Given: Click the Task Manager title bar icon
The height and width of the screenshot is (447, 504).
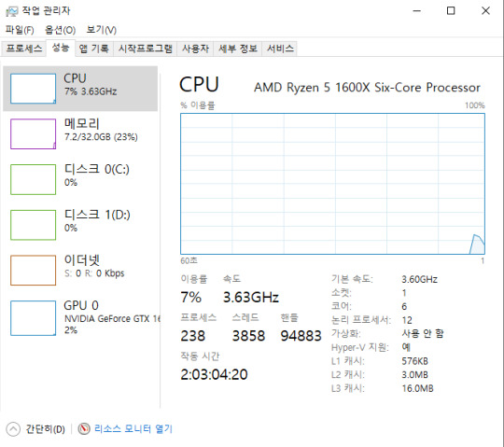Looking at the screenshot, I should tap(12, 11).
